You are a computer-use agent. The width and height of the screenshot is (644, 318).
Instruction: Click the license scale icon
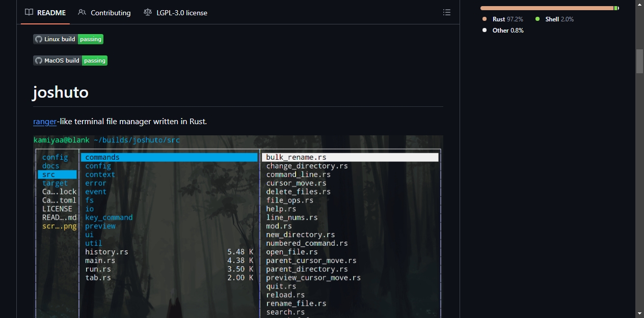pos(148,13)
